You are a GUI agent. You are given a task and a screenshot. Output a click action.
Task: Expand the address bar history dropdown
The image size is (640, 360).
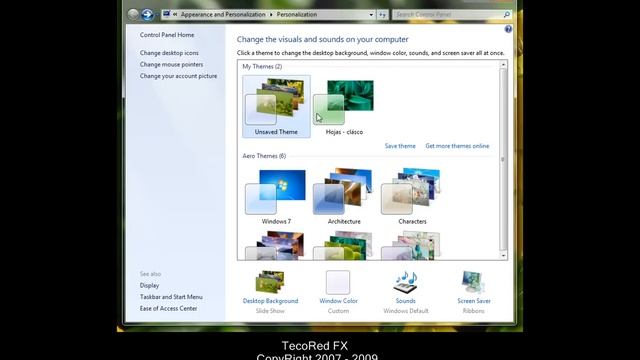[x=371, y=15]
